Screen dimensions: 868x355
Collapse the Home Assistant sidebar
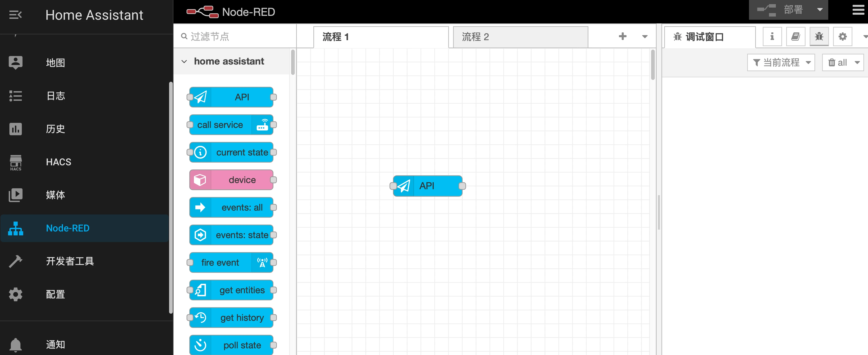[15, 15]
